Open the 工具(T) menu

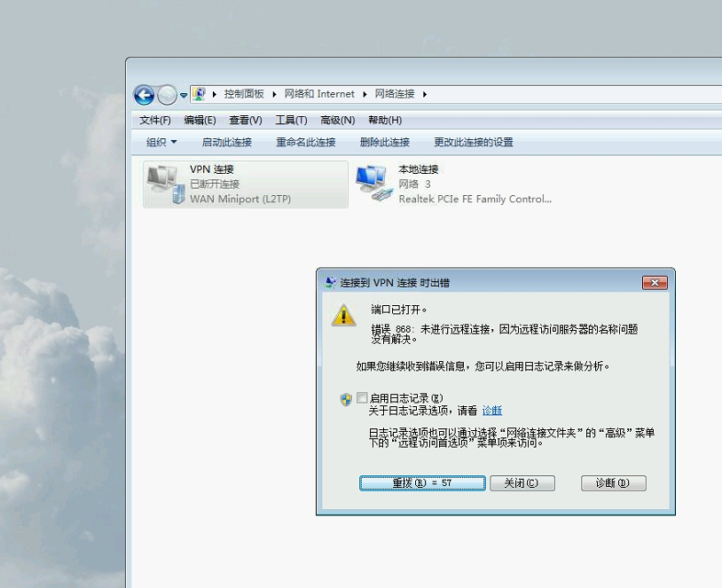[x=291, y=121]
